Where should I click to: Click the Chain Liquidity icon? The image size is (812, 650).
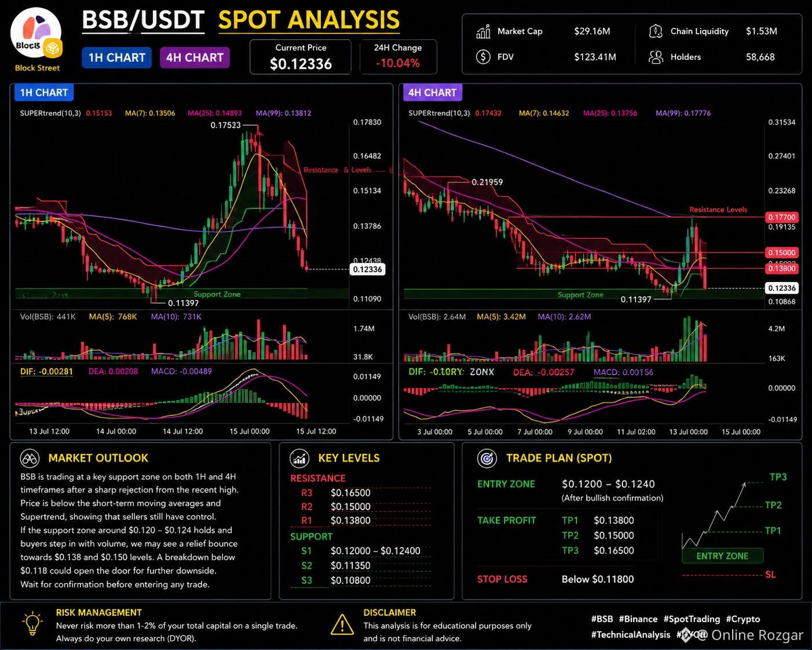656,31
